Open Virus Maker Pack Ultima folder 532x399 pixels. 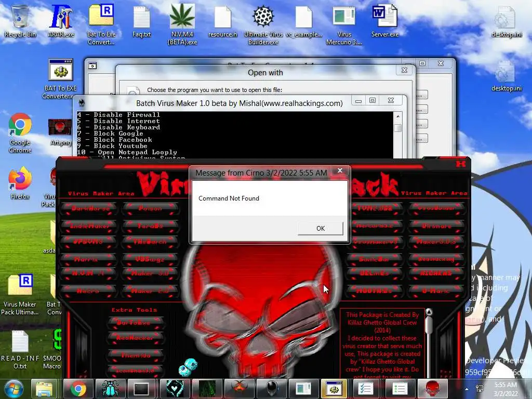[x=20, y=295]
